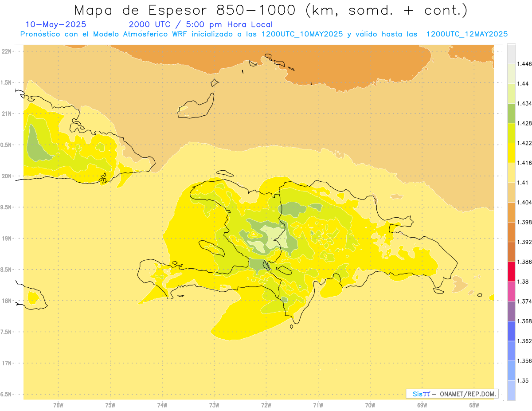Select the pale yellow swatch between 1.41 and 1.416
This screenshot has height=411, width=532.
[511, 172]
